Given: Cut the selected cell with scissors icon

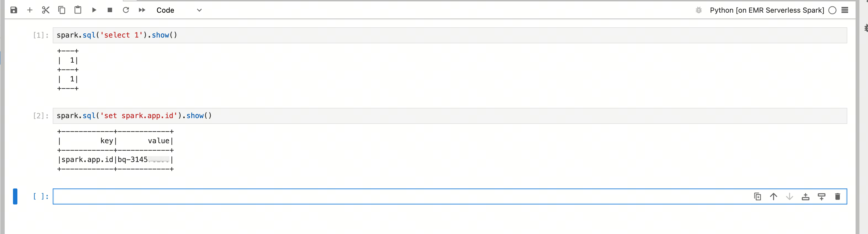Looking at the screenshot, I should coord(46,10).
